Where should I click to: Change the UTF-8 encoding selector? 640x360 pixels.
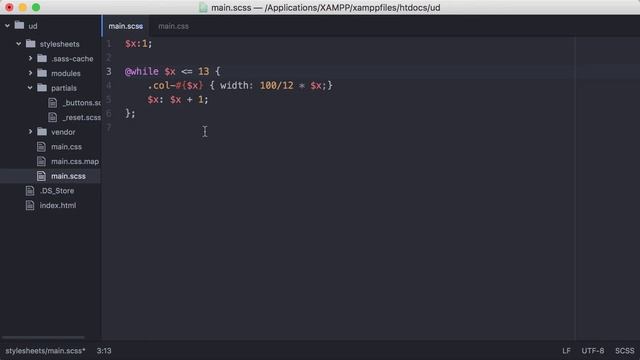(593, 351)
